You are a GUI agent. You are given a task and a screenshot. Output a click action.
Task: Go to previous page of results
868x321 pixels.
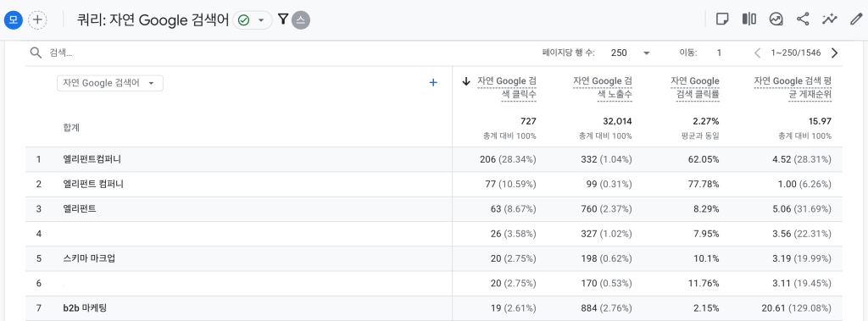tap(758, 53)
